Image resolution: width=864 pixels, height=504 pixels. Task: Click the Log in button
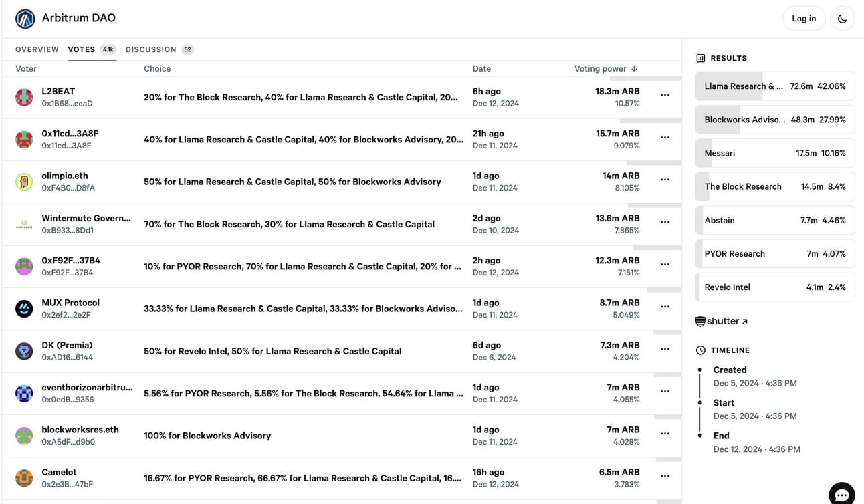804,19
